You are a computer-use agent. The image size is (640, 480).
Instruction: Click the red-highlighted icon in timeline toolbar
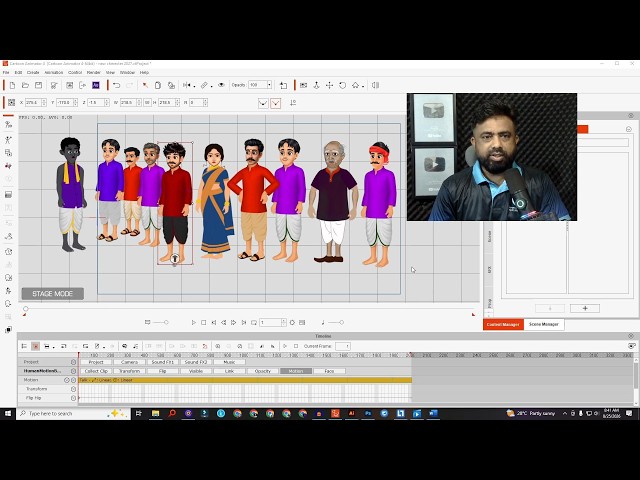click(x=36, y=346)
